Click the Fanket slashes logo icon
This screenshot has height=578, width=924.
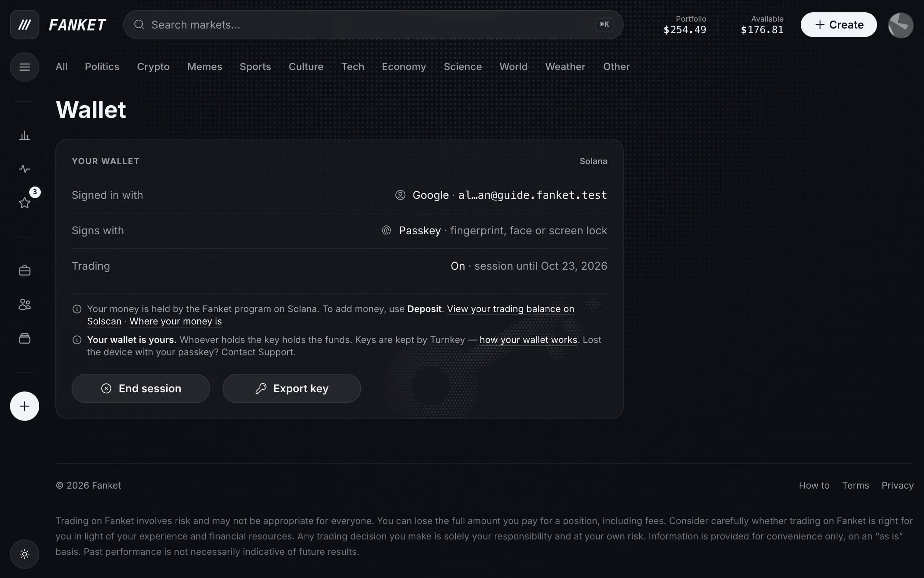(24, 25)
